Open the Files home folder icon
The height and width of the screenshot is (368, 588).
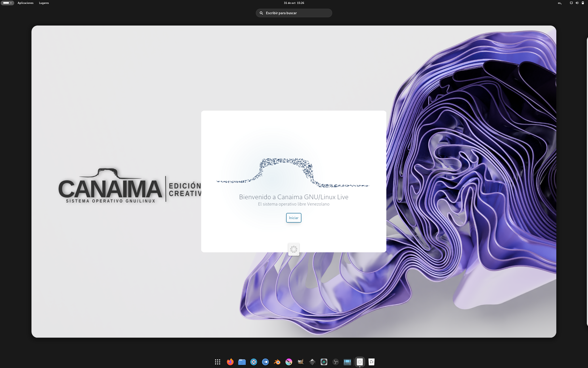pyautogui.click(x=242, y=362)
